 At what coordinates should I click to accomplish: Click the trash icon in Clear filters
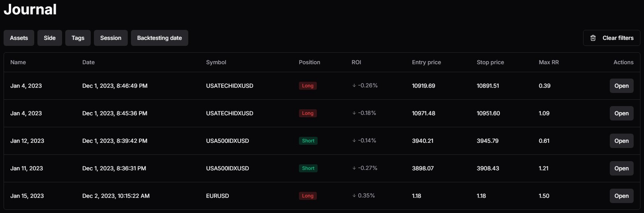pos(593,38)
